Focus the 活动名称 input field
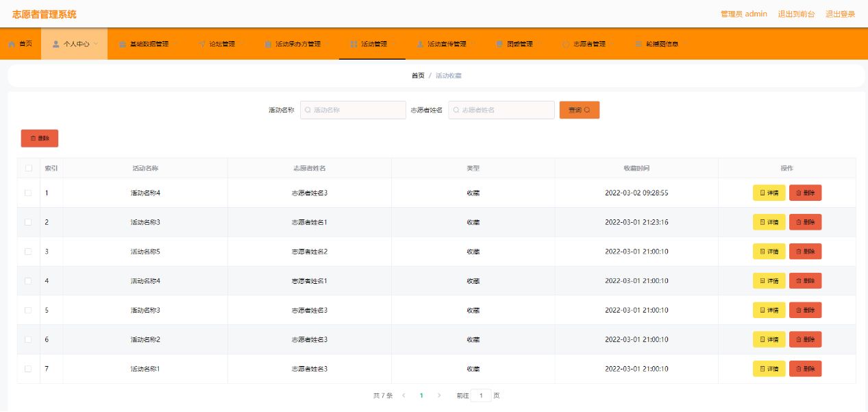 tap(353, 110)
